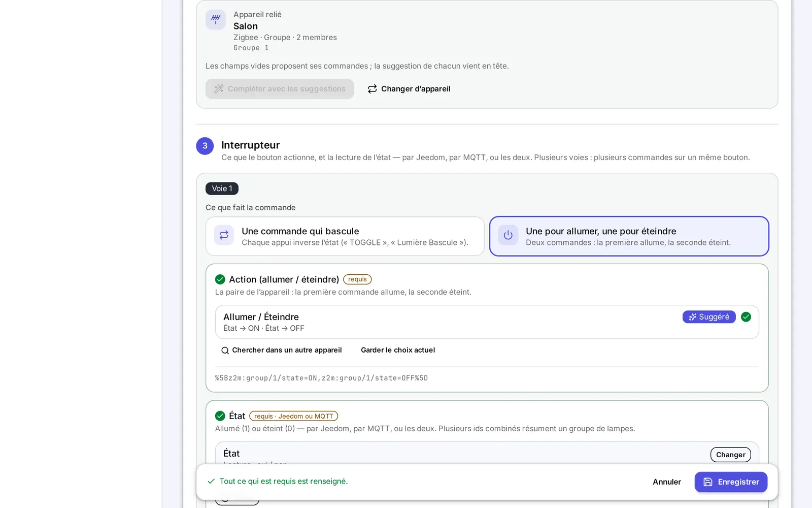The height and width of the screenshot is (508, 812).
Task: Click État → ON · État → OFF text
Action: (x=264, y=328)
